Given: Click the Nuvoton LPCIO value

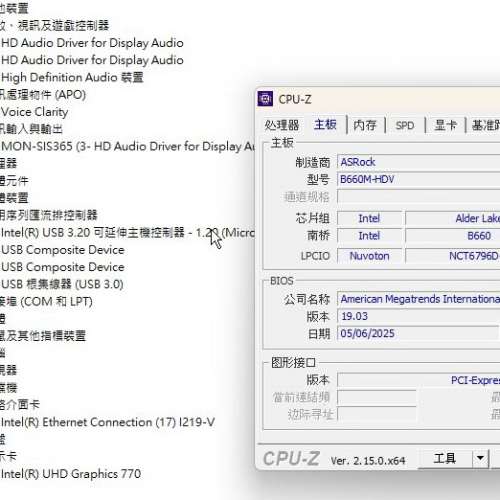Looking at the screenshot, I should click(369, 256).
